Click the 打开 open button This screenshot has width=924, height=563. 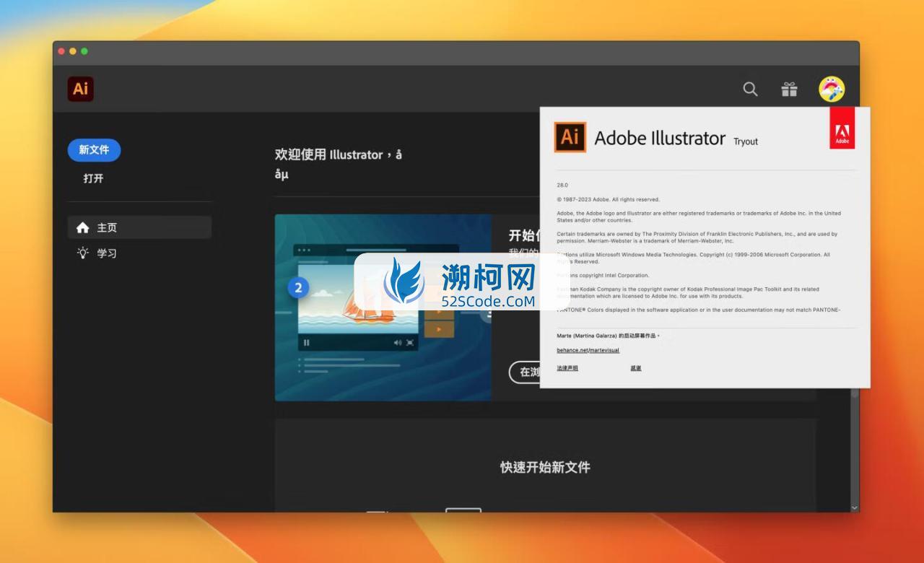[93, 178]
